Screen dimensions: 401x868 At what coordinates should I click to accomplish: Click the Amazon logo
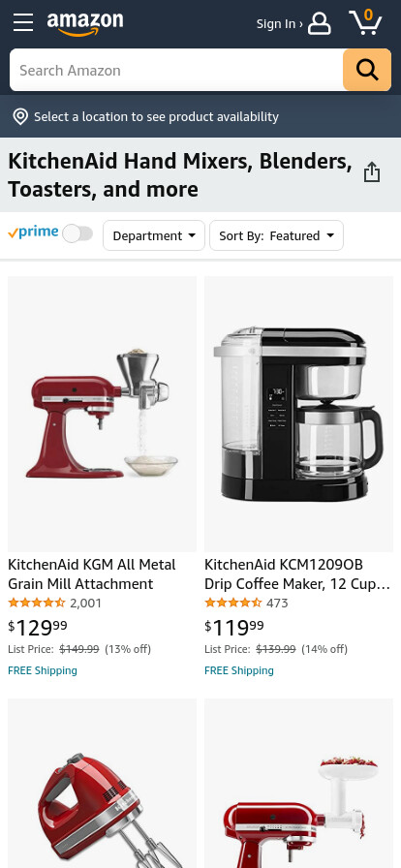coord(85,24)
